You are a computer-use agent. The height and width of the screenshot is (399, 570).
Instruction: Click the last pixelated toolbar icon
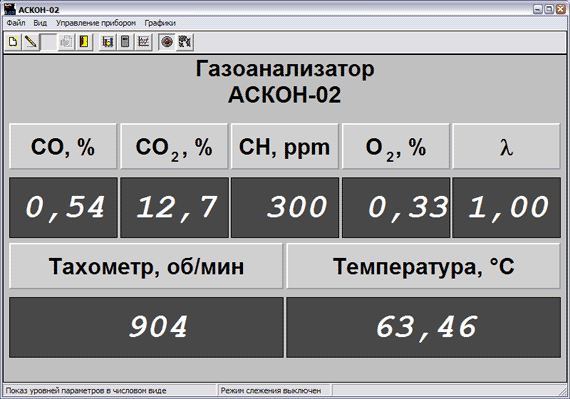185,42
